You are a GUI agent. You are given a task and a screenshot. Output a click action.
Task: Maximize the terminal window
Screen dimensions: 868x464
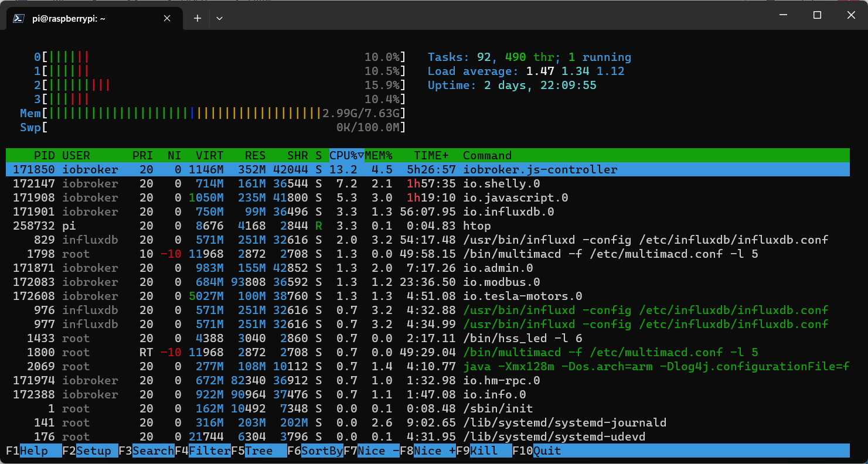click(817, 15)
